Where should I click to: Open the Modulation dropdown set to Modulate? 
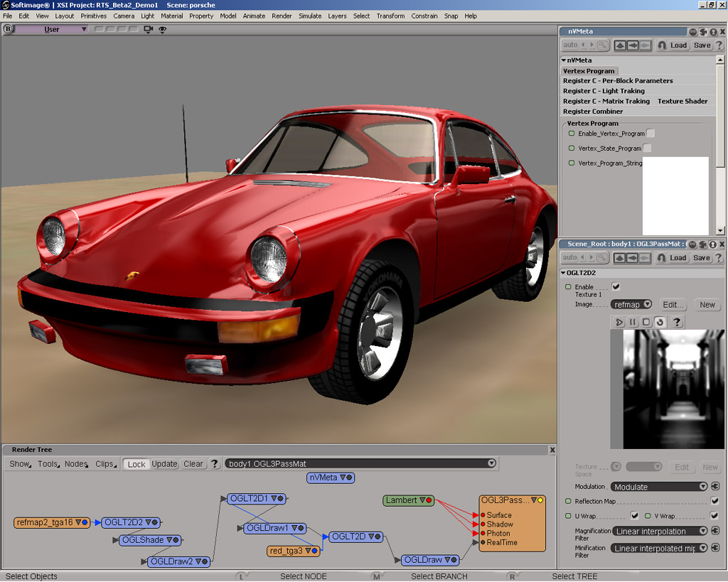[658, 486]
